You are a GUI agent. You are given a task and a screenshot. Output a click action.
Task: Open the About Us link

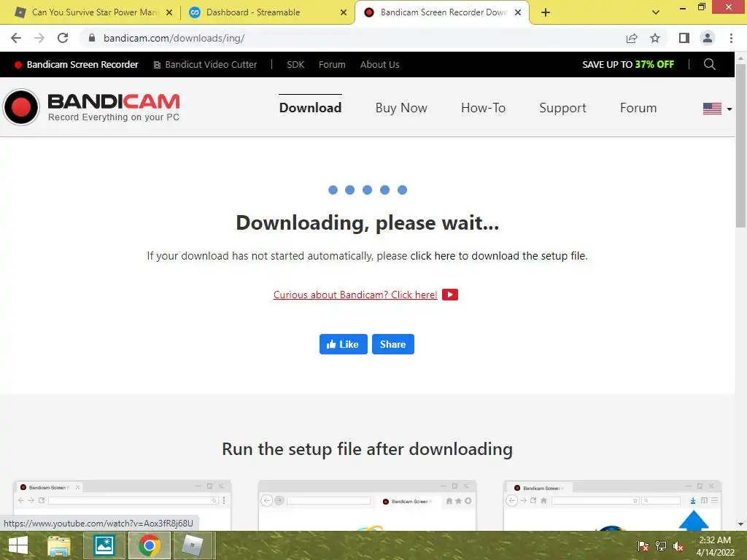click(x=379, y=64)
